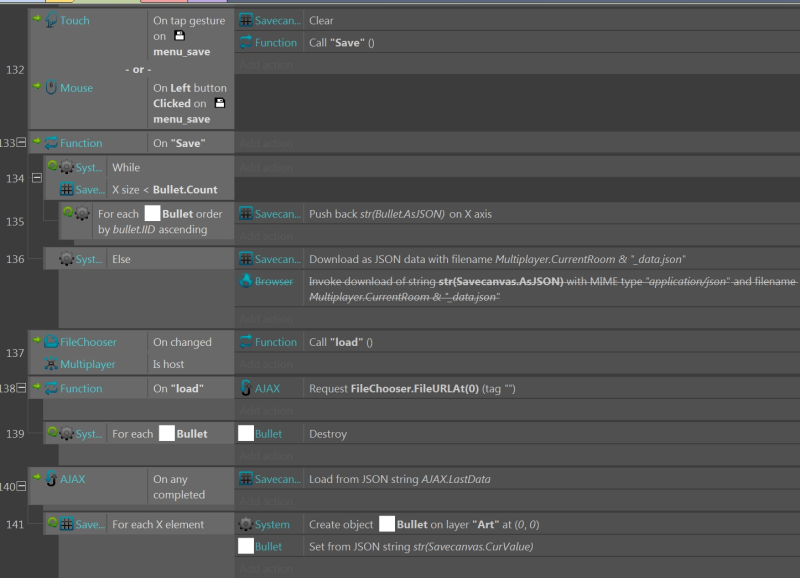800x578 pixels.
Task: Click the Savecanvas icon on the Download as JSON action
Action: tap(245, 259)
